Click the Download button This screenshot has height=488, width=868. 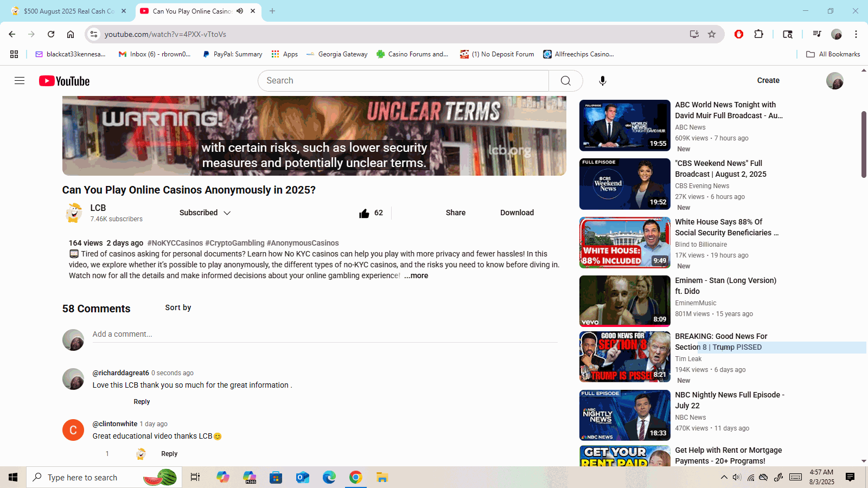tap(516, 213)
